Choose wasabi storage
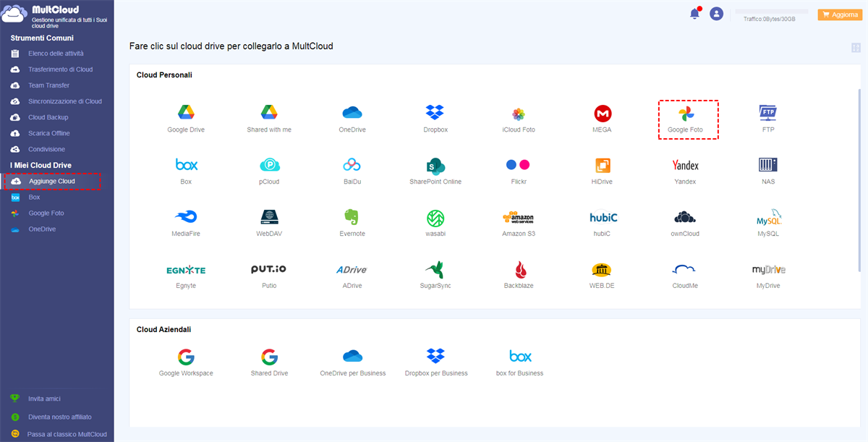The width and height of the screenshot is (868, 442). (435, 224)
